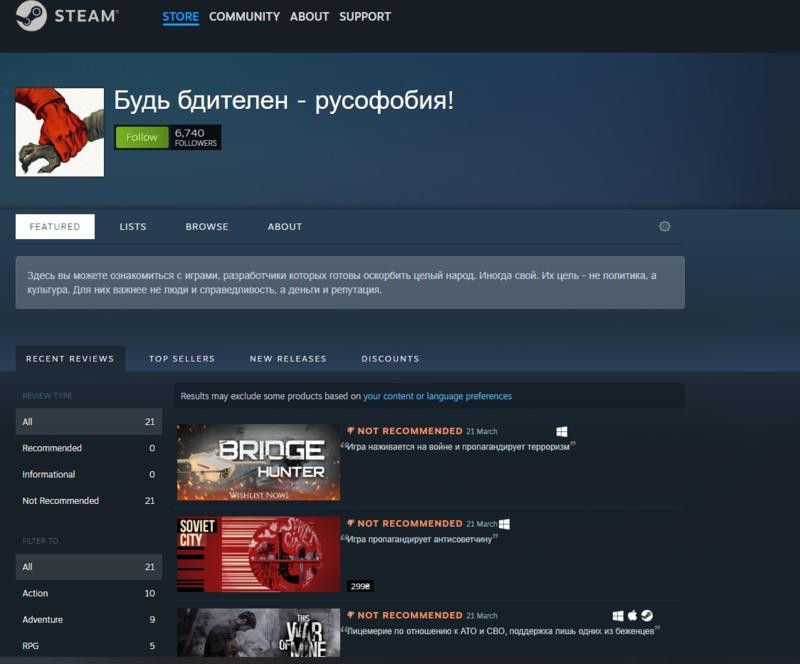Click 'NOT RECOMMENDED' label on This War of Mine
The width and height of the screenshot is (800, 664).
coord(410,616)
